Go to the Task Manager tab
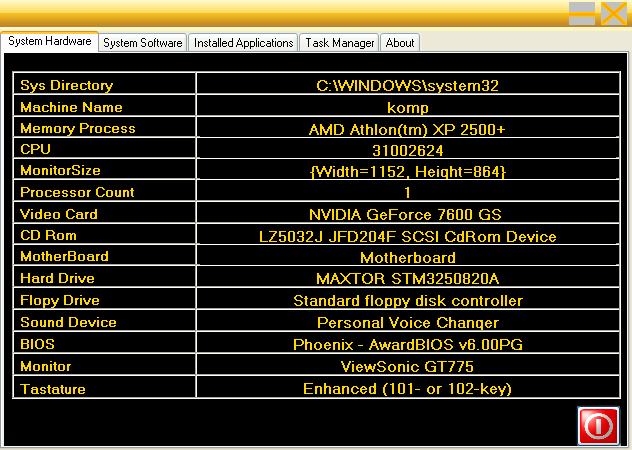Viewport: 632px width, 450px height. [340, 43]
